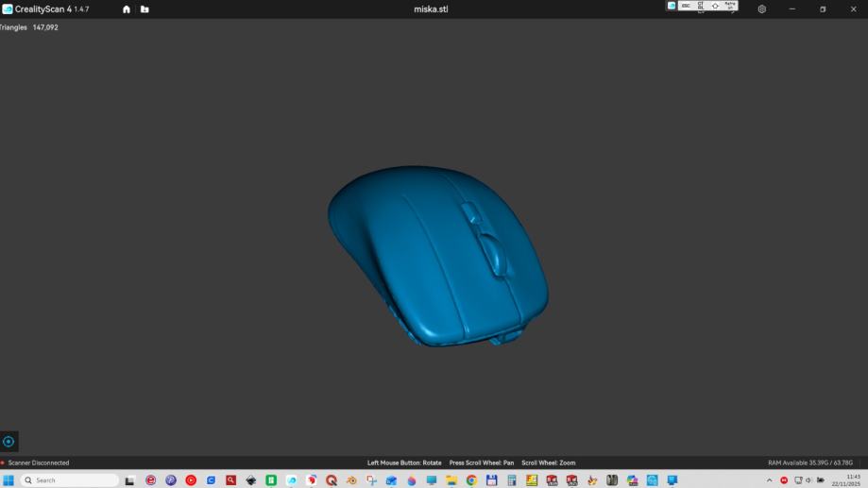Expand the system tray hidden icons
The height and width of the screenshot is (488, 868).
770,480
